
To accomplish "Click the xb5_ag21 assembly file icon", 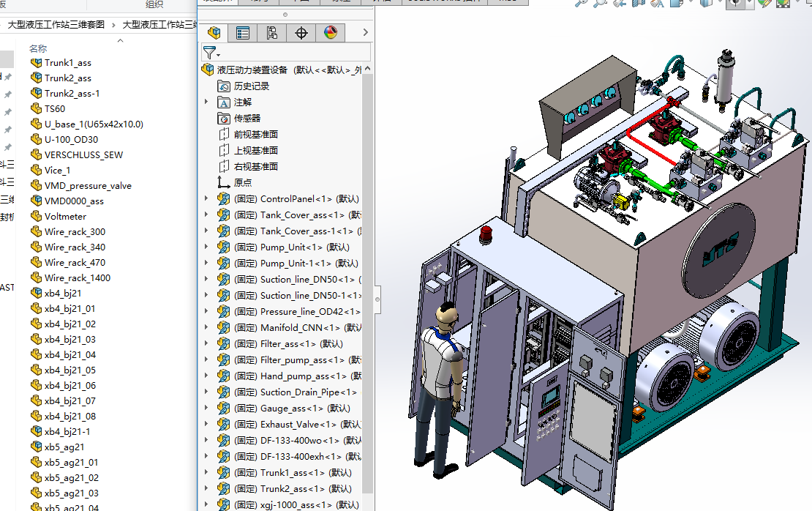I will (x=37, y=447).
